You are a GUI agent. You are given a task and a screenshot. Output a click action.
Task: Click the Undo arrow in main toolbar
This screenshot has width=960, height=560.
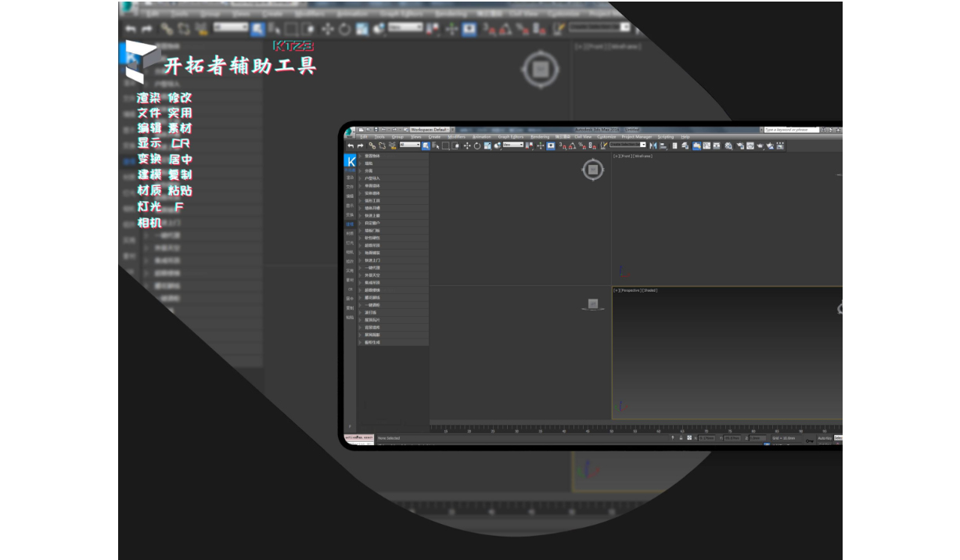click(x=351, y=145)
